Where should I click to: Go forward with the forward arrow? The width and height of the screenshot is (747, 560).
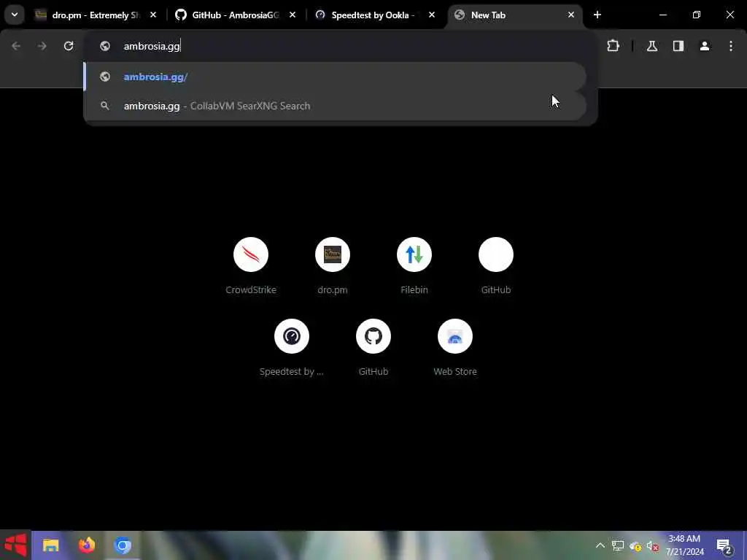pyautogui.click(x=42, y=46)
